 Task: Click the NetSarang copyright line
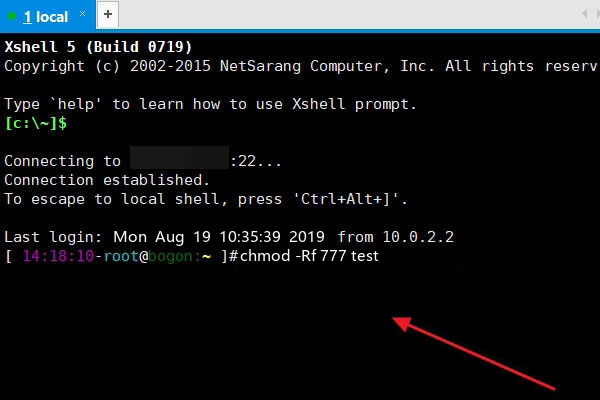tap(300, 66)
